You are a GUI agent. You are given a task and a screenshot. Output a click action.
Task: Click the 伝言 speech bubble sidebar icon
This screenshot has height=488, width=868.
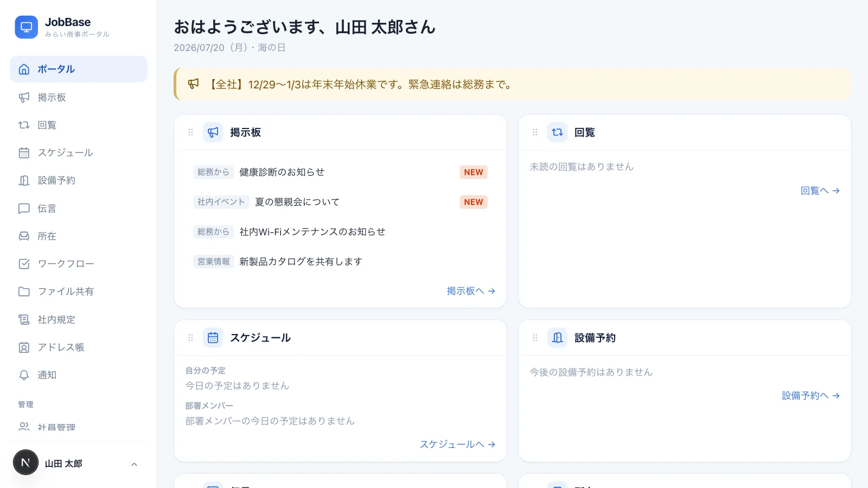click(24, 209)
